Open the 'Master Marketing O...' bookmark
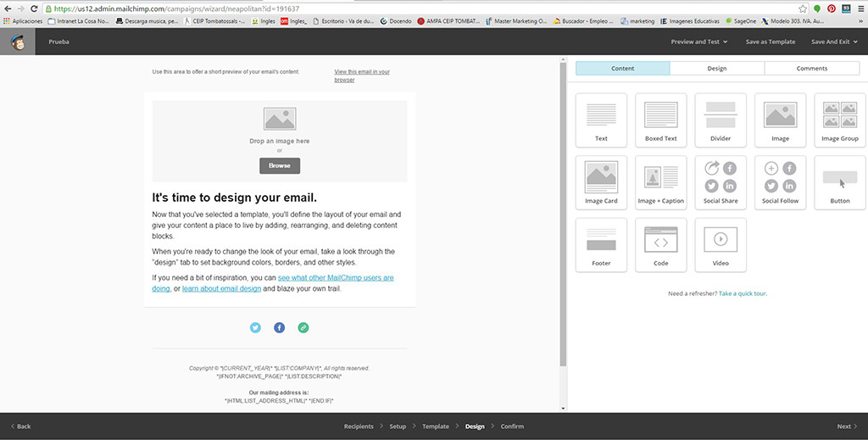This screenshot has height=440, width=868. (x=516, y=21)
